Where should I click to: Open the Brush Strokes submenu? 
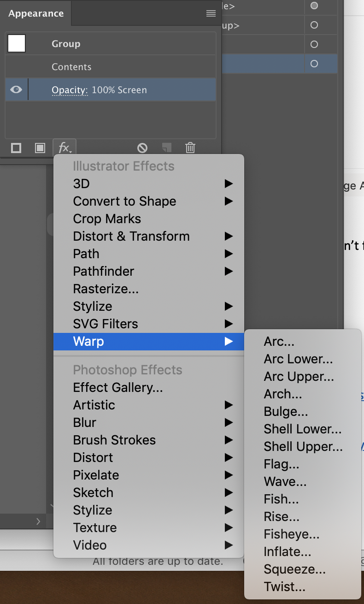(149, 440)
